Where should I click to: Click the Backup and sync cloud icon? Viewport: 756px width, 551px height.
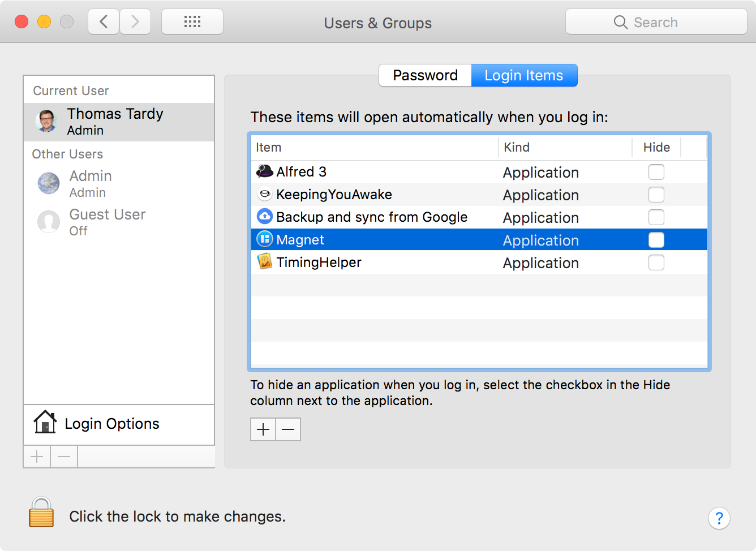pos(265,217)
